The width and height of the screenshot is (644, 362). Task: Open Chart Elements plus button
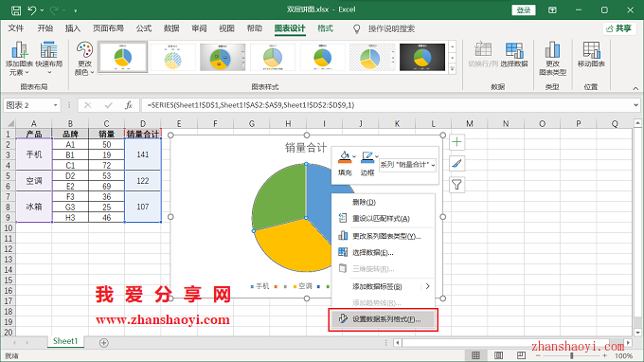tap(456, 142)
